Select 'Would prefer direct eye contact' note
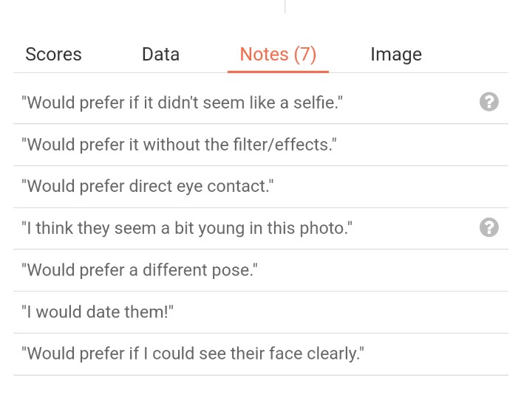The height and width of the screenshot is (420, 521). (x=148, y=186)
